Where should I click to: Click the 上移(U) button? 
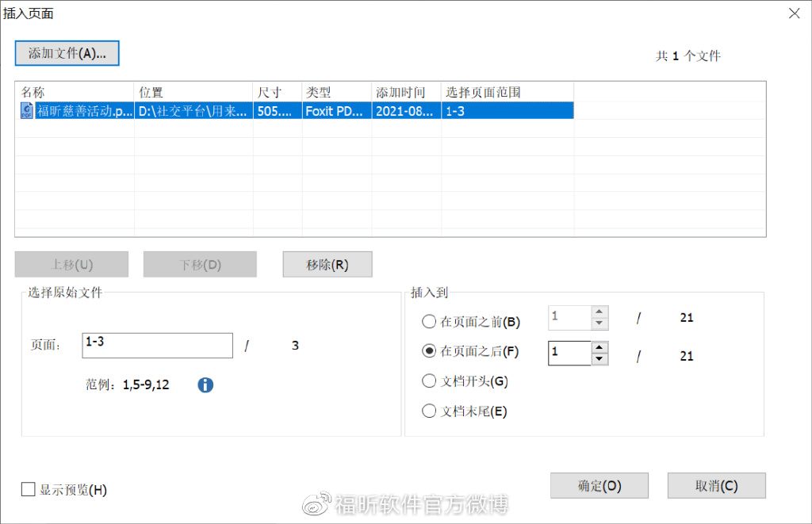click(x=71, y=264)
